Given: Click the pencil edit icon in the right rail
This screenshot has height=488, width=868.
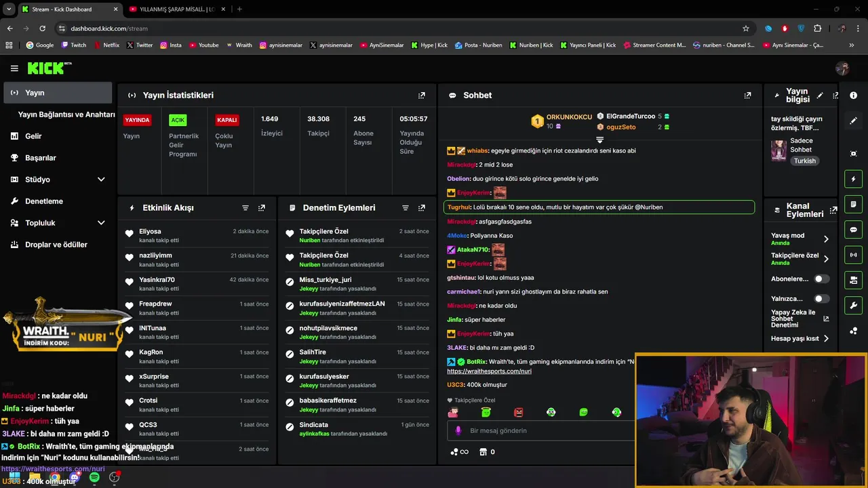Looking at the screenshot, I should [x=854, y=121].
